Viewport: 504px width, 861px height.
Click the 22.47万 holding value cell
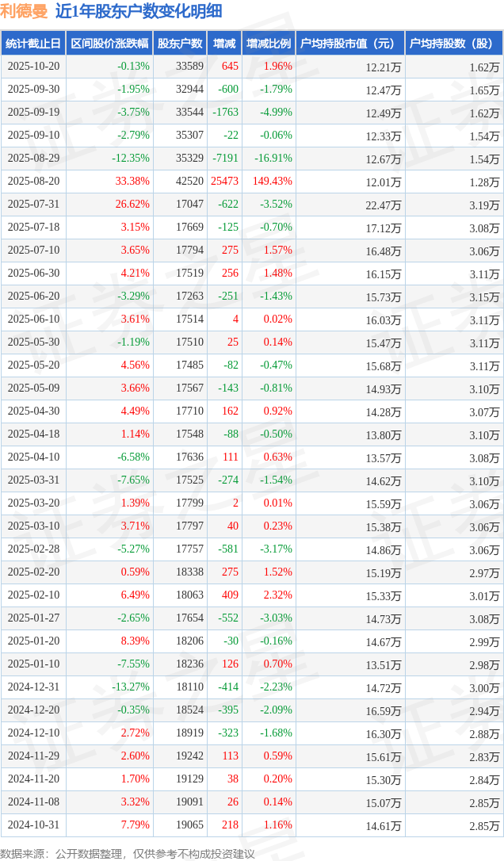(x=384, y=205)
